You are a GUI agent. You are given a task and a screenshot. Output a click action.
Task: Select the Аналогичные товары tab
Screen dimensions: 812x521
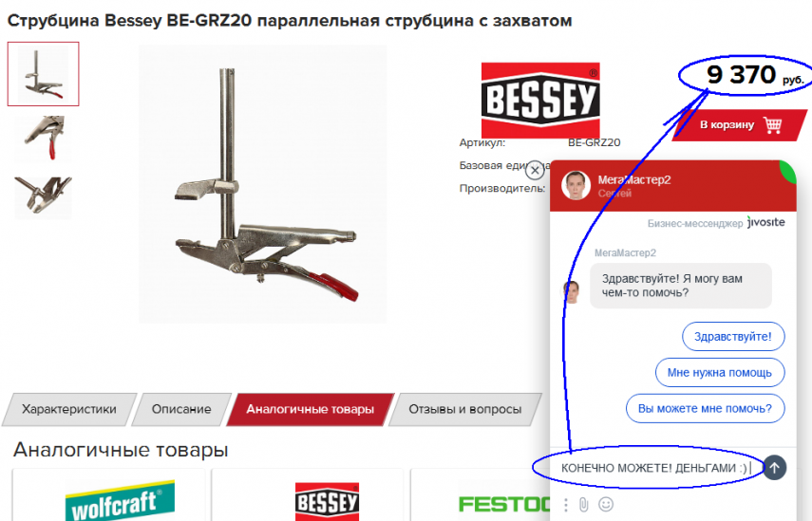[x=310, y=409]
